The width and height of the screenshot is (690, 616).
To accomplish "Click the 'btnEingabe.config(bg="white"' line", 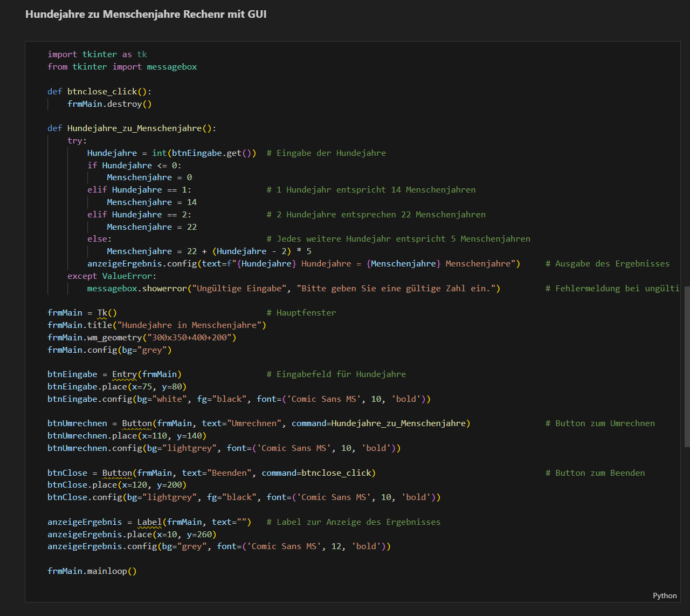I will [x=239, y=399].
